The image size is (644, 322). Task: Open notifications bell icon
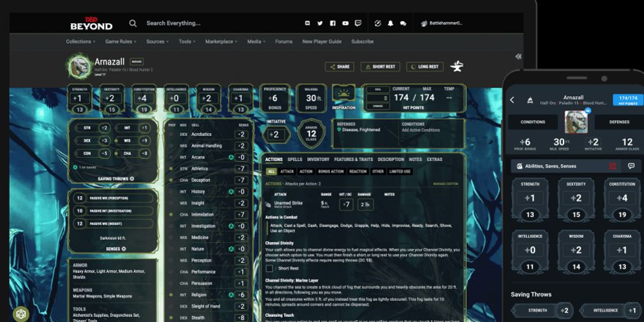(x=390, y=23)
